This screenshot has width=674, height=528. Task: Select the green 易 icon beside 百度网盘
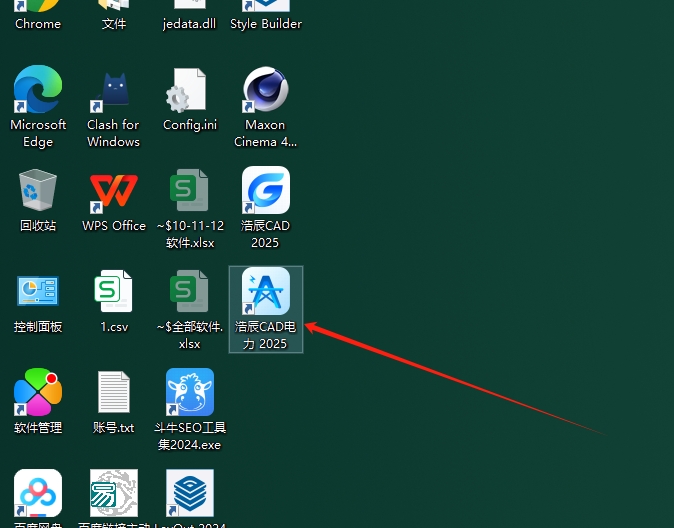tap(114, 493)
